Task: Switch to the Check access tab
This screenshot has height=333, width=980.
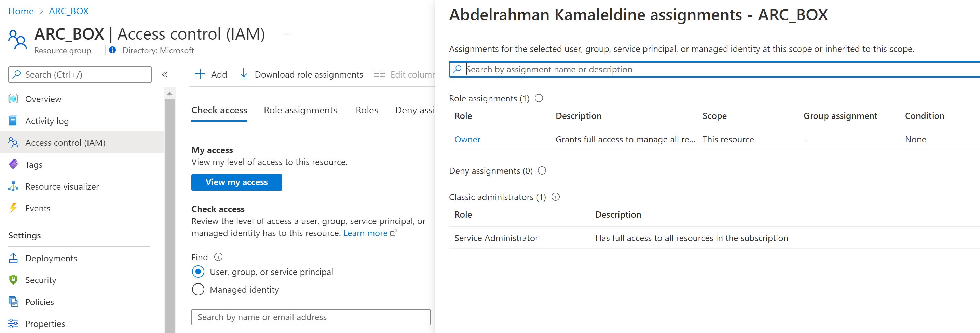Action: (x=219, y=110)
